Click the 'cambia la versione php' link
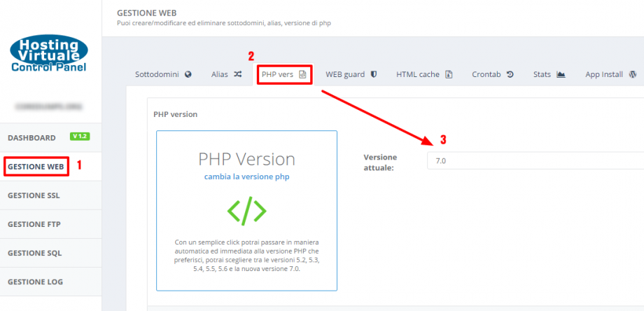Image resolution: width=644 pixels, height=311 pixels. click(x=246, y=177)
